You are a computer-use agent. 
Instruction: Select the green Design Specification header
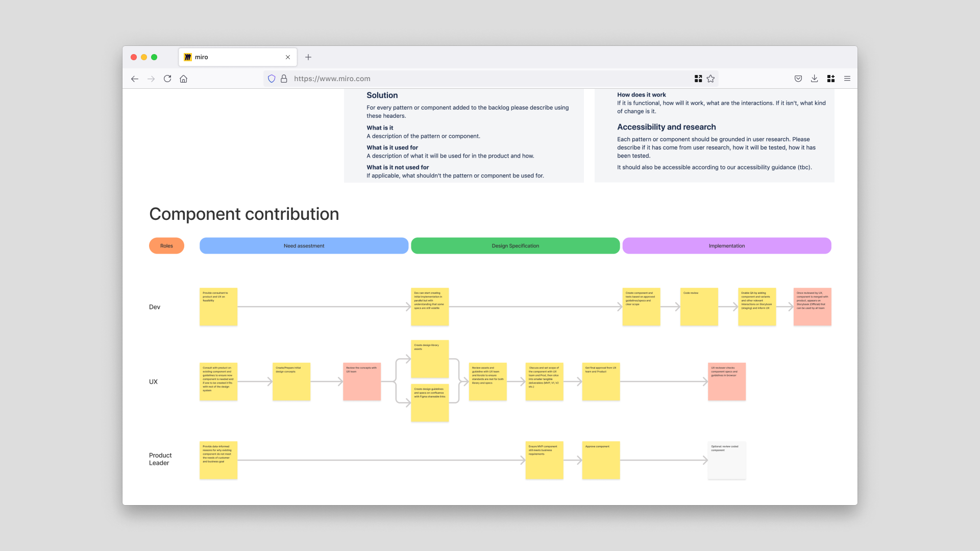(515, 246)
